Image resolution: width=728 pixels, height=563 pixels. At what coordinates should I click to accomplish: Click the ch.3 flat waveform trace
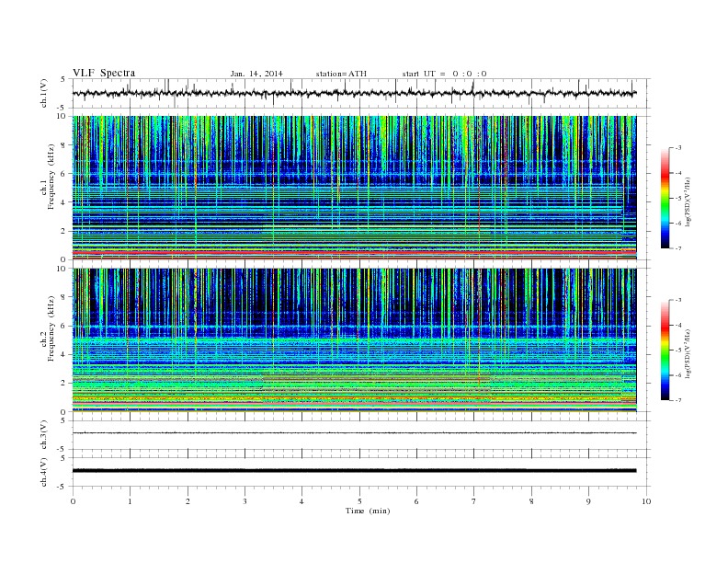[354, 433]
